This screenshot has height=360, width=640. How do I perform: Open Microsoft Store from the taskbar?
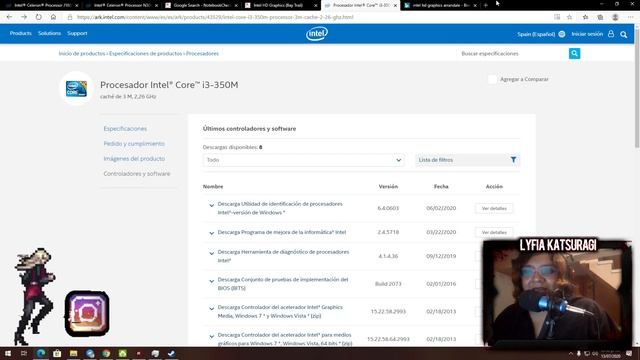click(x=57, y=353)
